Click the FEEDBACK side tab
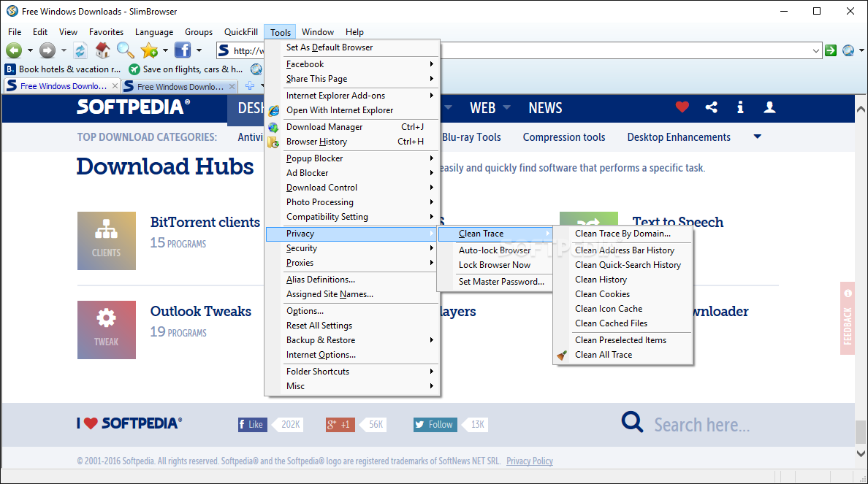 (x=847, y=318)
